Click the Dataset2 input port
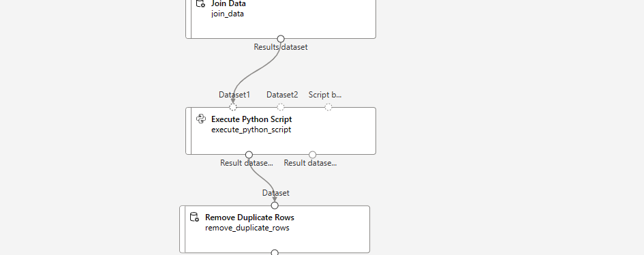Screen dimensions: 644x255 (x=281, y=107)
